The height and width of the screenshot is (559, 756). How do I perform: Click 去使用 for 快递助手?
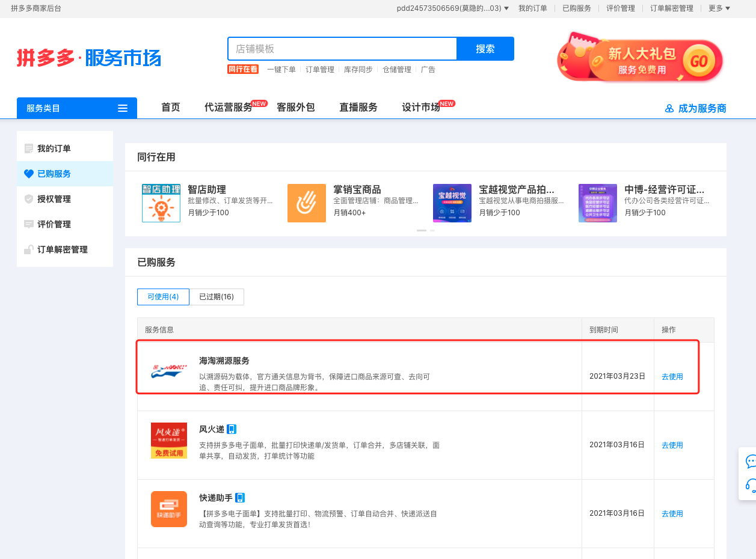point(672,514)
